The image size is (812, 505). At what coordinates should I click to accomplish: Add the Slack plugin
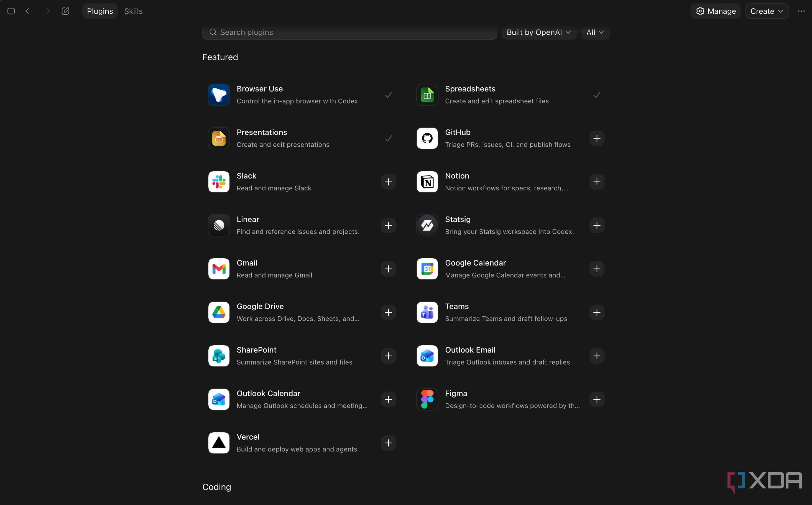(388, 182)
